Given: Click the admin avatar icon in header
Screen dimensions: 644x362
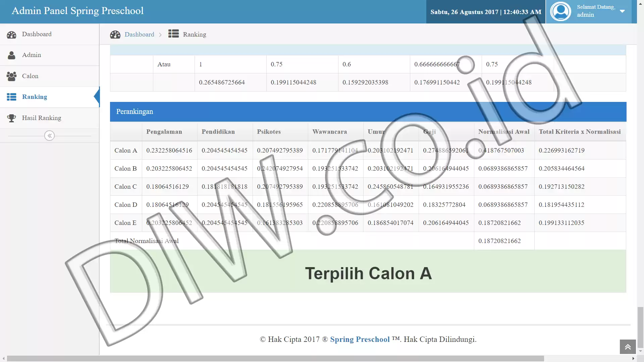Looking at the screenshot, I should click(560, 11).
